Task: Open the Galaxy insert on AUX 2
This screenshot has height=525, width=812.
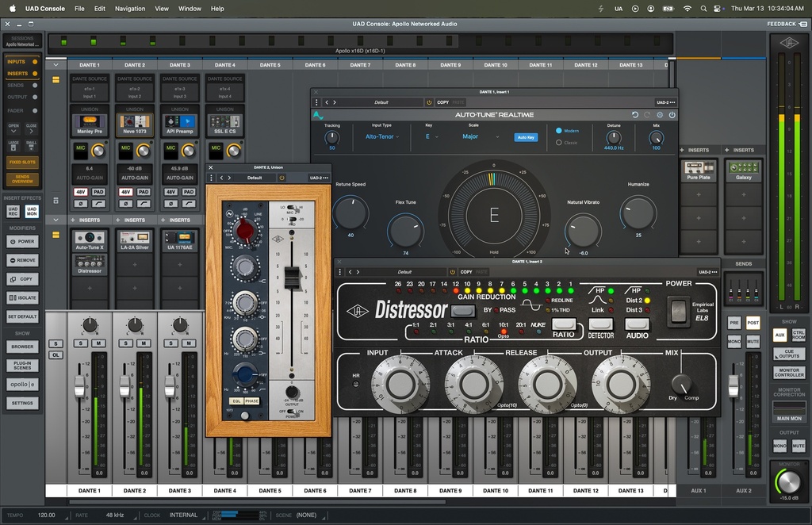Action: (744, 171)
